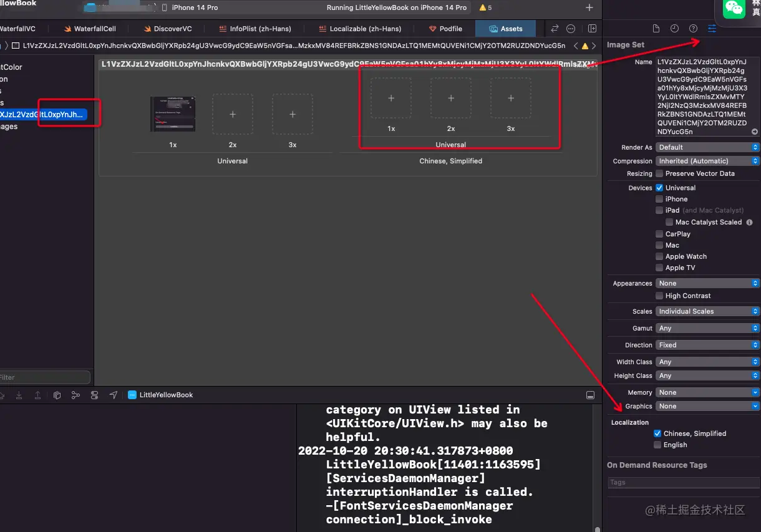The height and width of the screenshot is (532, 761).
Task: Open the History inspector clock icon
Action: [674, 29]
